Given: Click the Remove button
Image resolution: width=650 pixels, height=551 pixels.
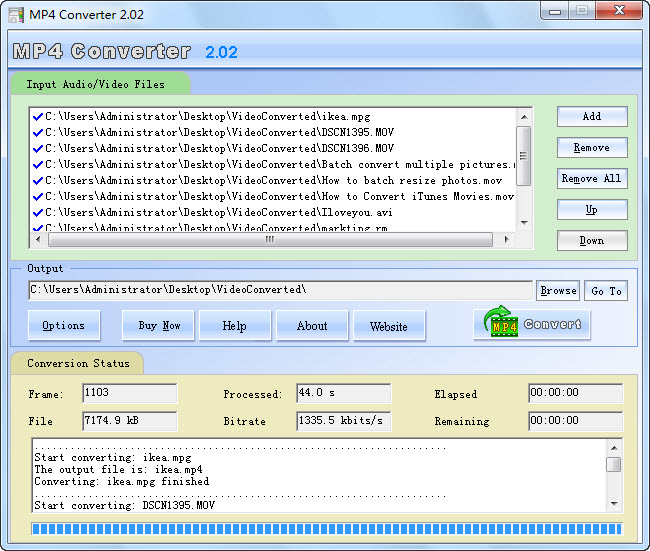Looking at the screenshot, I should click(592, 148).
